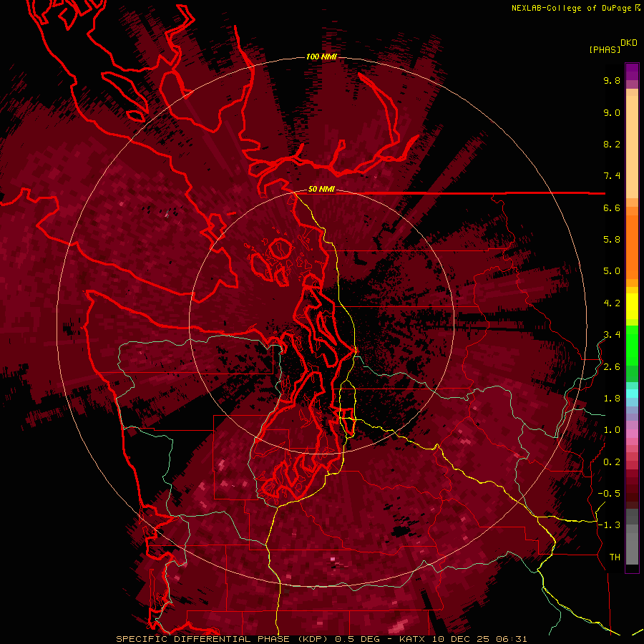Click the 0.5 DEG elevation text

pyautogui.click(x=356, y=639)
